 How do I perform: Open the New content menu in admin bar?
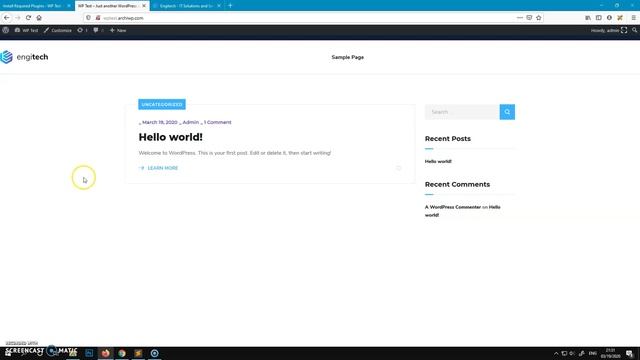click(x=118, y=30)
